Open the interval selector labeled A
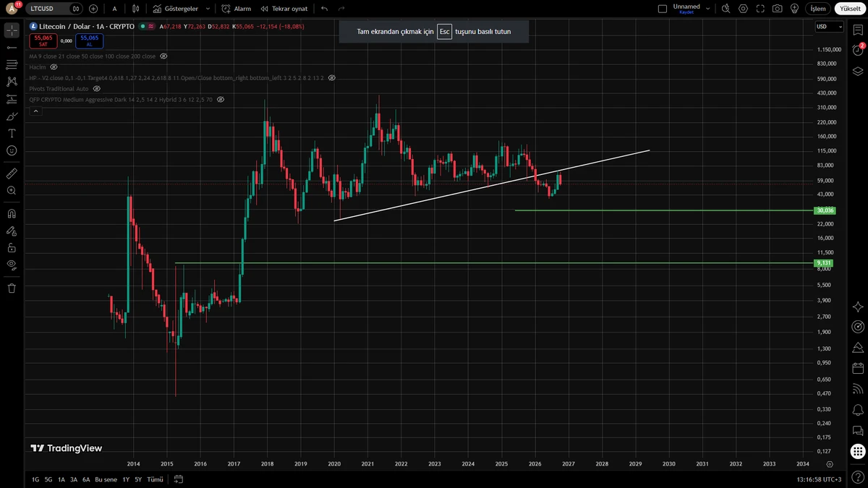Screen dimensions: 868x488 pos(114,9)
